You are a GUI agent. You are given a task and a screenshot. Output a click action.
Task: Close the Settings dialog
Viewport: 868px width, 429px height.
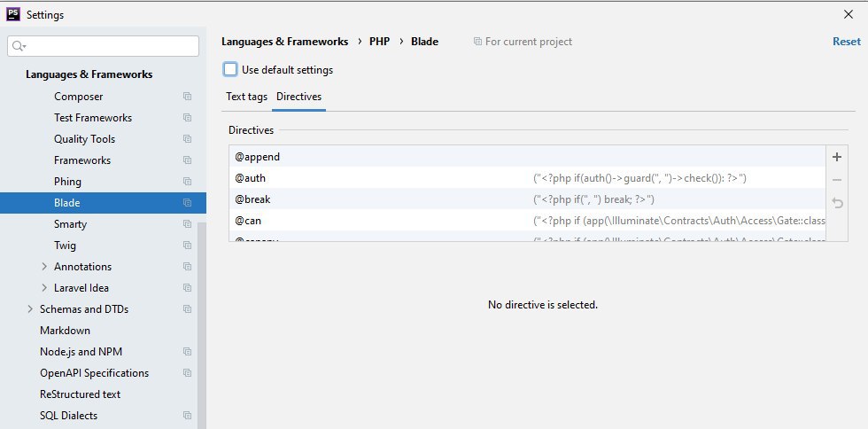(849, 14)
